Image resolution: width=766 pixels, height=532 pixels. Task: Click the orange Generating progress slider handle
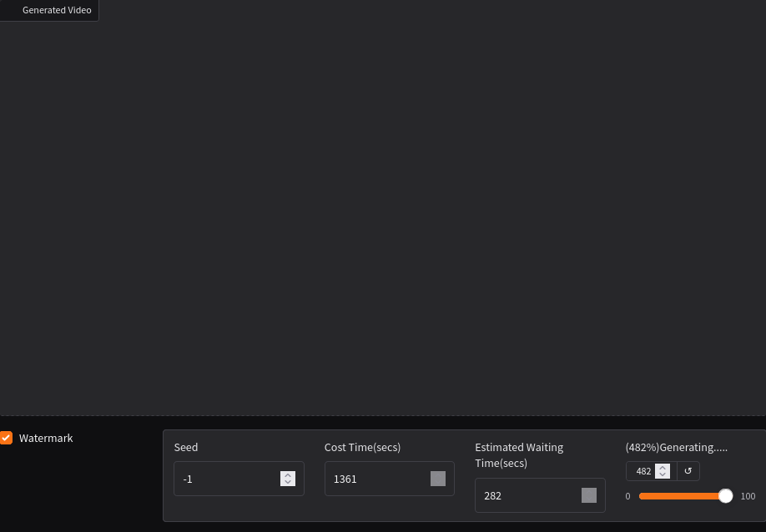click(725, 496)
